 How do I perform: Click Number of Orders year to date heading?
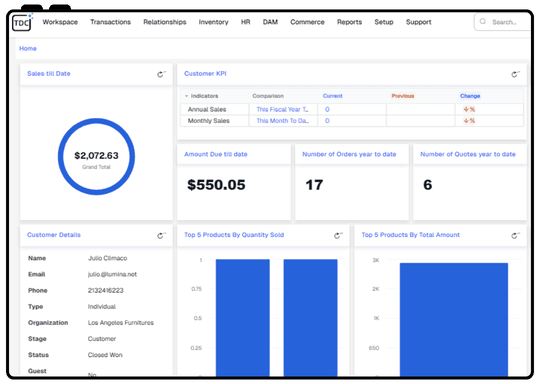[x=349, y=154]
